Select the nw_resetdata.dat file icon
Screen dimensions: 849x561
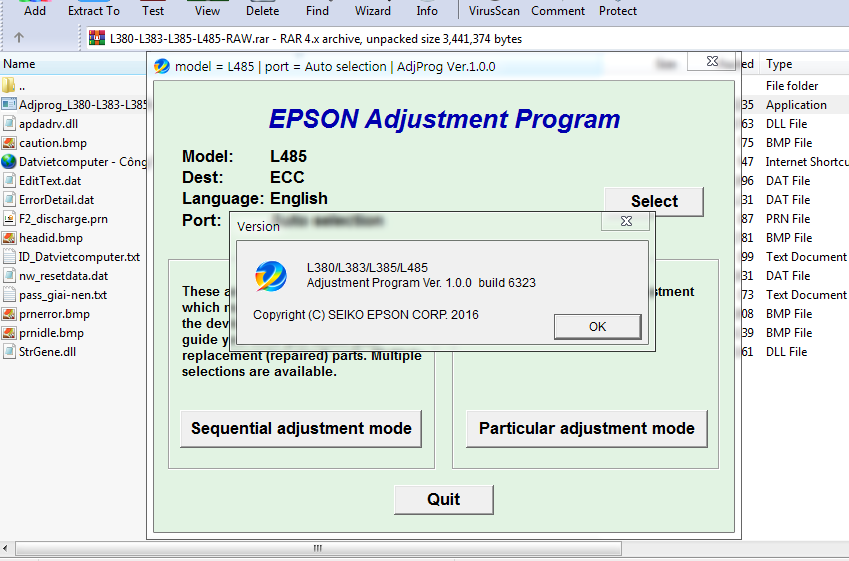tap(9, 276)
